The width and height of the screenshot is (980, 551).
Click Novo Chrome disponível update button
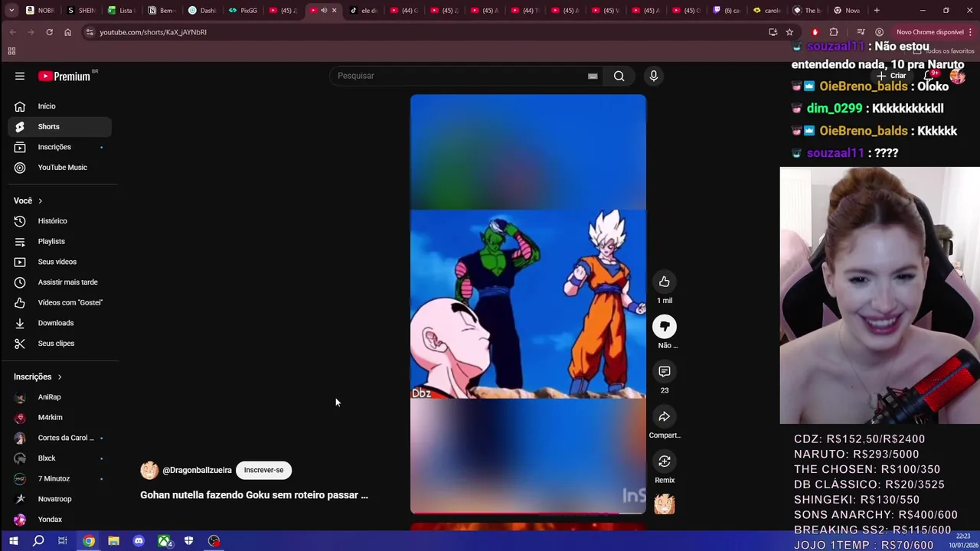(933, 32)
